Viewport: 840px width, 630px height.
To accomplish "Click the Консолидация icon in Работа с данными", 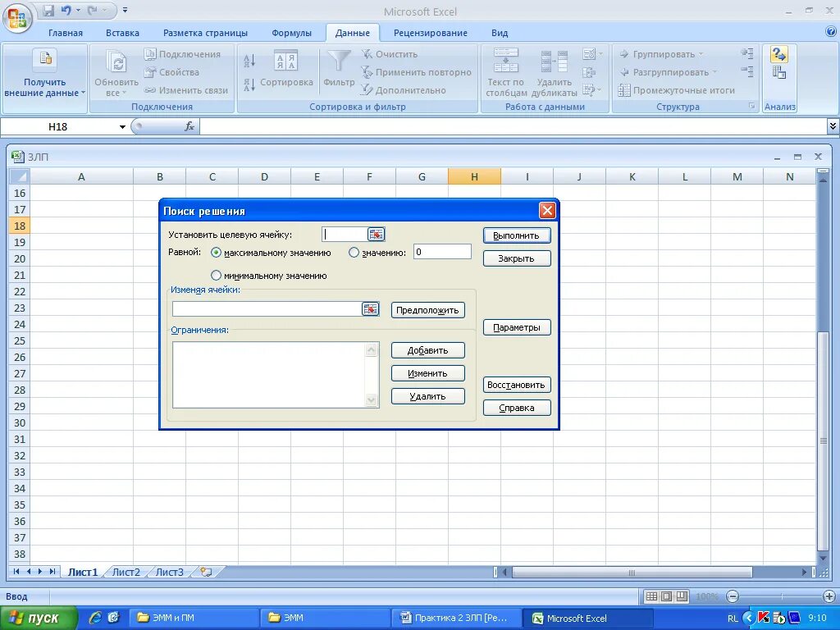I will pyautogui.click(x=589, y=72).
